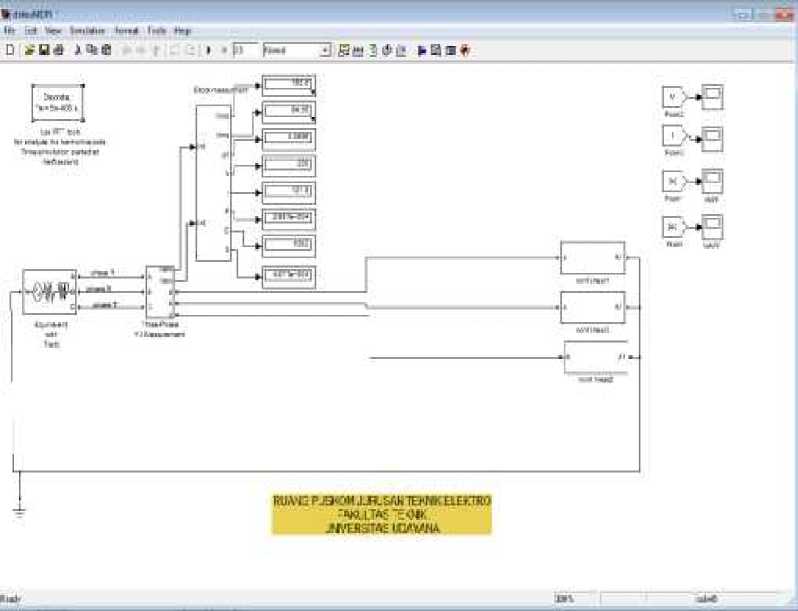798x611 pixels.
Task: Click the Open model folder icon
Action: [30, 50]
